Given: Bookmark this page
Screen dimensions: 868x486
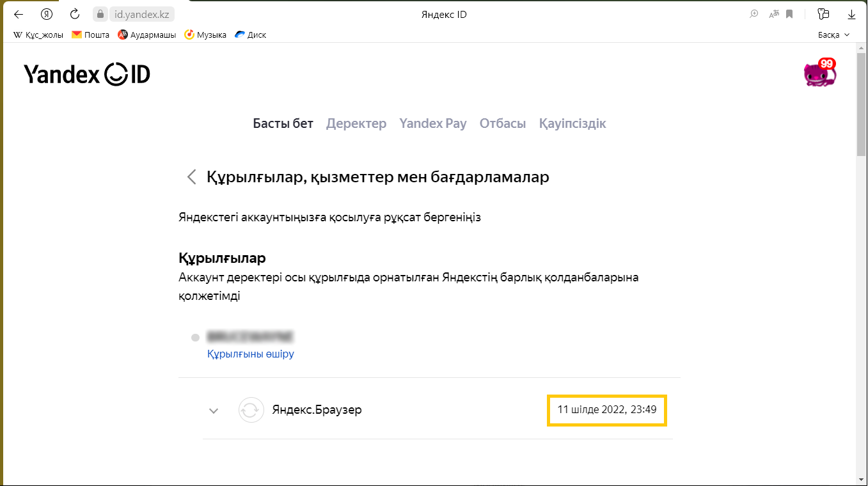Looking at the screenshot, I should pyautogui.click(x=789, y=14).
